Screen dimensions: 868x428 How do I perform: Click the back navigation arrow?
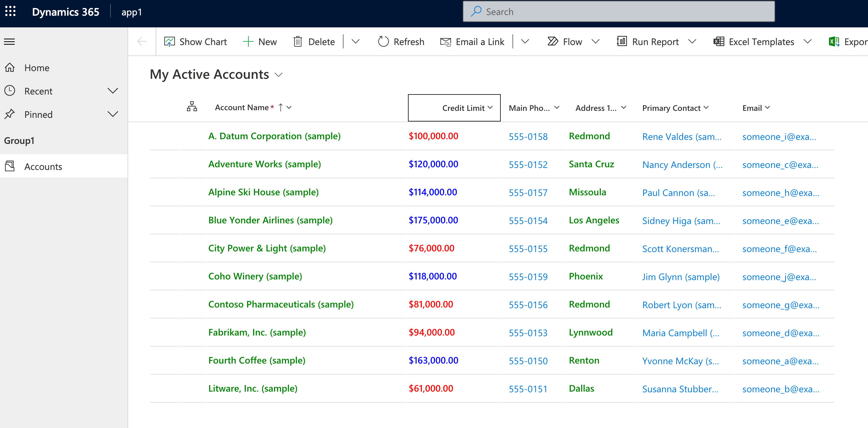142,41
